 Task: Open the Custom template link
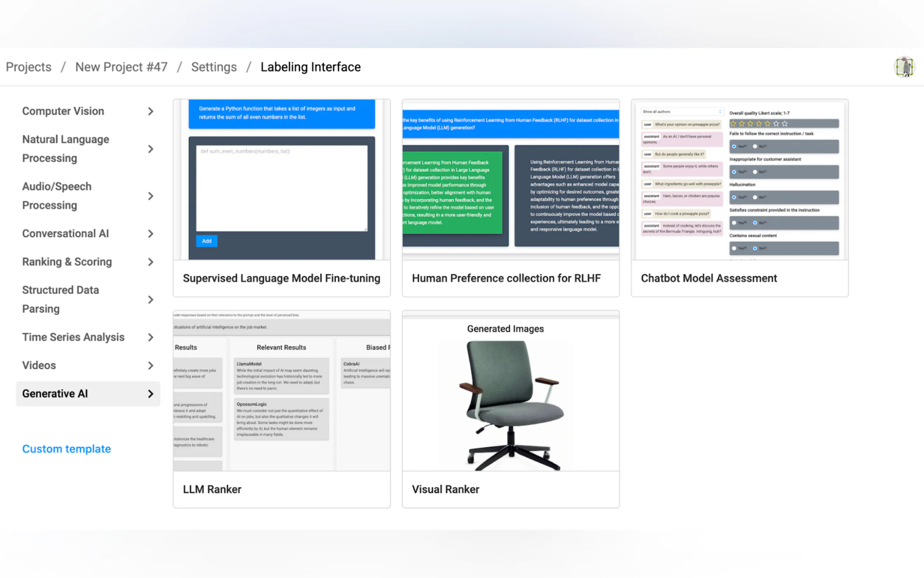pos(67,449)
